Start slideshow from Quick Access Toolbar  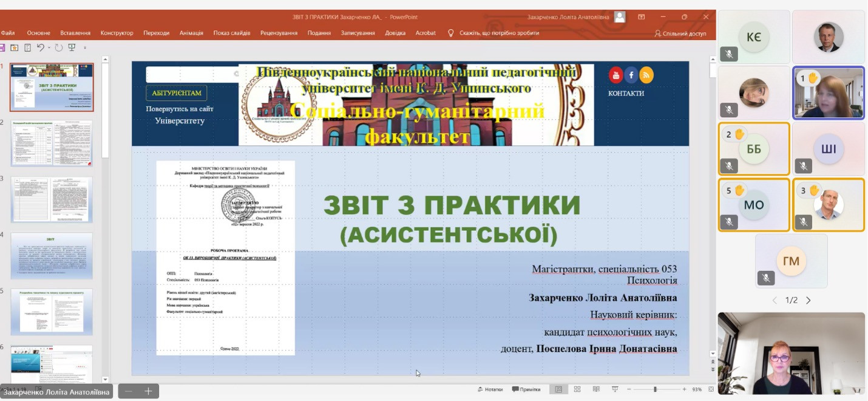coord(72,47)
